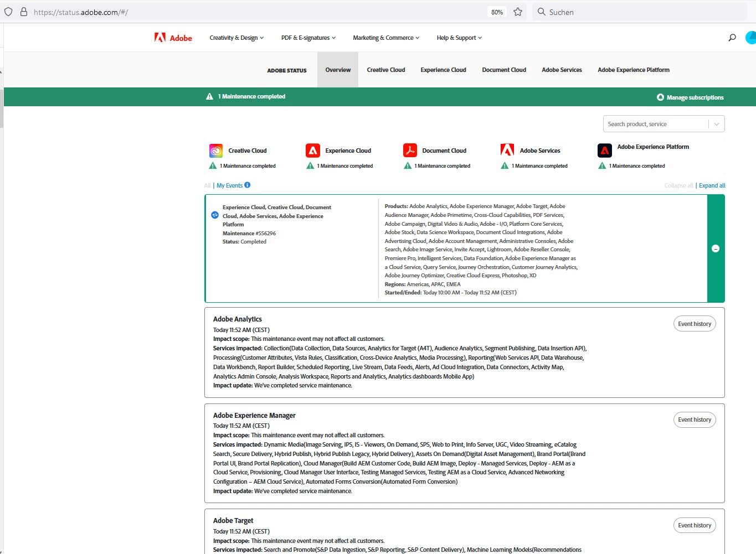Click the warning icon under Experience Cloud

coord(310,165)
